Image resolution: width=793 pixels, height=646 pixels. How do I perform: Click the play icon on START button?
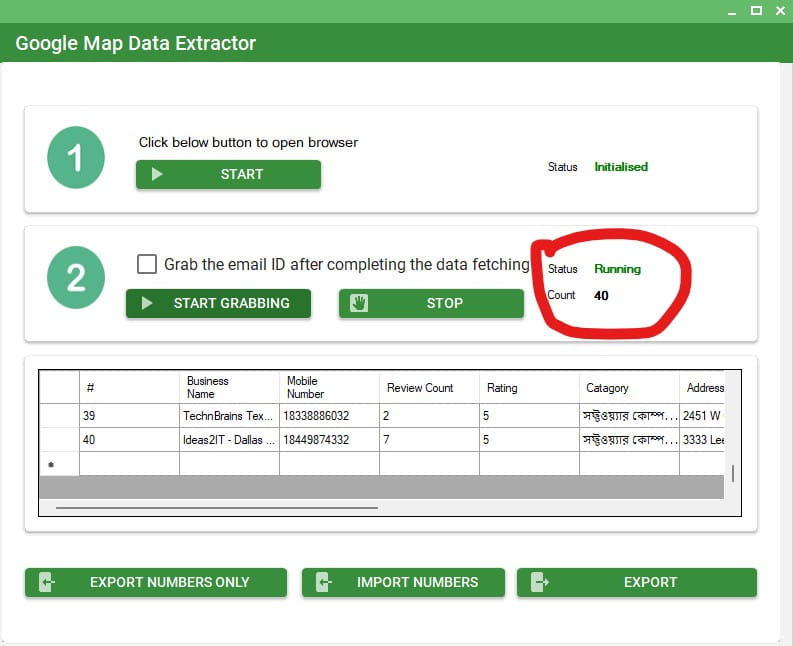pos(157,174)
